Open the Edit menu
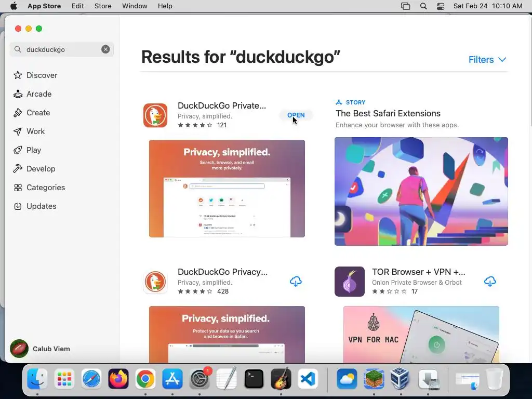The height and width of the screenshot is (399, 532). tap(78, 6)
